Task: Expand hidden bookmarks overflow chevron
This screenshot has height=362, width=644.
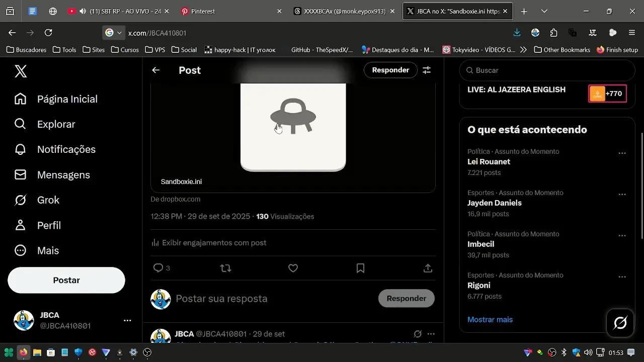Action: (524, 50)
